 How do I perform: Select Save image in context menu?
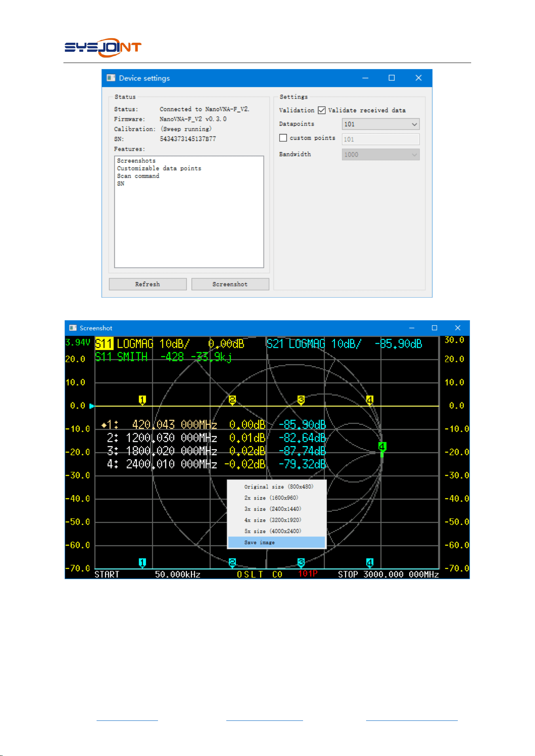(277, 542)
